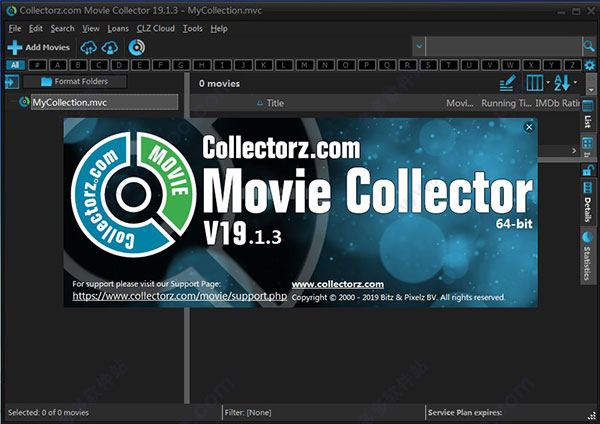Click the scroll down arrow beside view toolbar
The image size is (600, 424).
click(591, 90)
